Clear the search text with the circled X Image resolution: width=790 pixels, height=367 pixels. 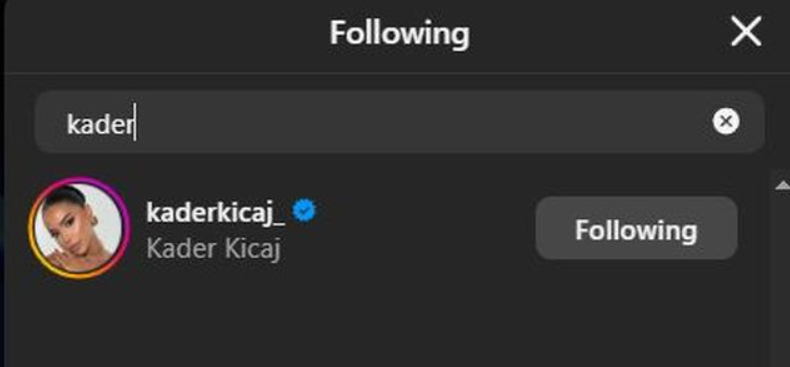(x=726, y=121)
